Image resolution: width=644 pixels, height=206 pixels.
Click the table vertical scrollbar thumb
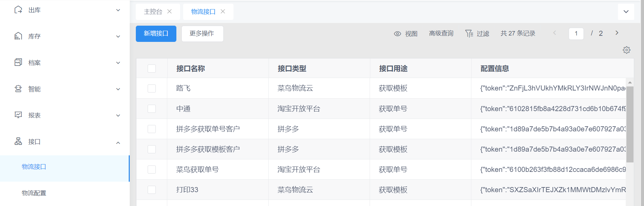tap(630, 124)
